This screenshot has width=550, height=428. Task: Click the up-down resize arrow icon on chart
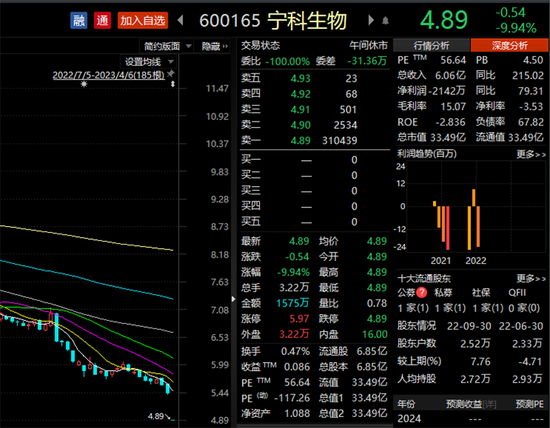click(173, 84)
